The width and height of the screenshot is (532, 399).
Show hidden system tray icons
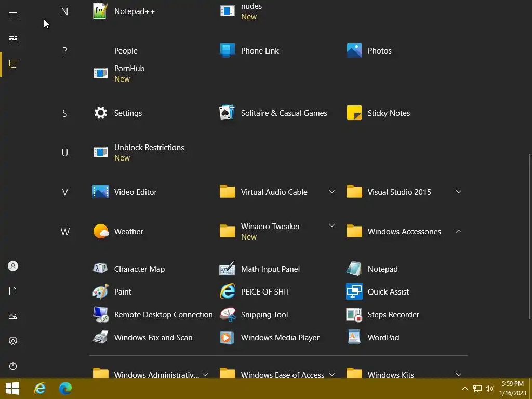click(x=465, y=389)
